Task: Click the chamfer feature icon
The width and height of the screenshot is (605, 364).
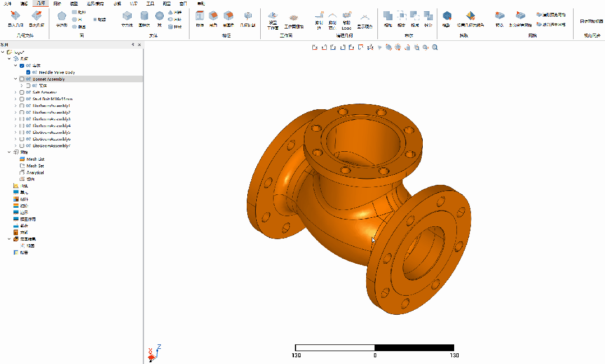Action: [213, 16]
